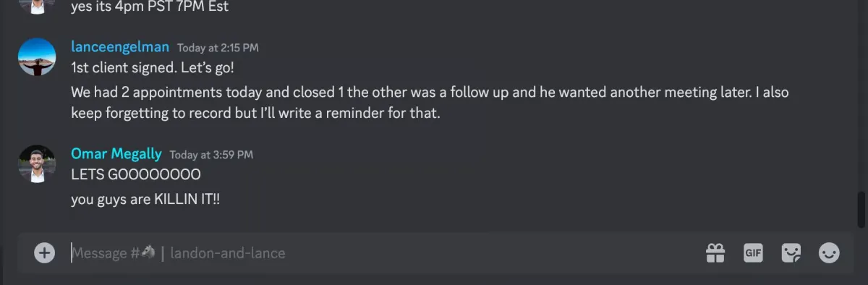
Task: Select the "you guys are KILLIN IT!!" message
Action: tap(145, 200)
